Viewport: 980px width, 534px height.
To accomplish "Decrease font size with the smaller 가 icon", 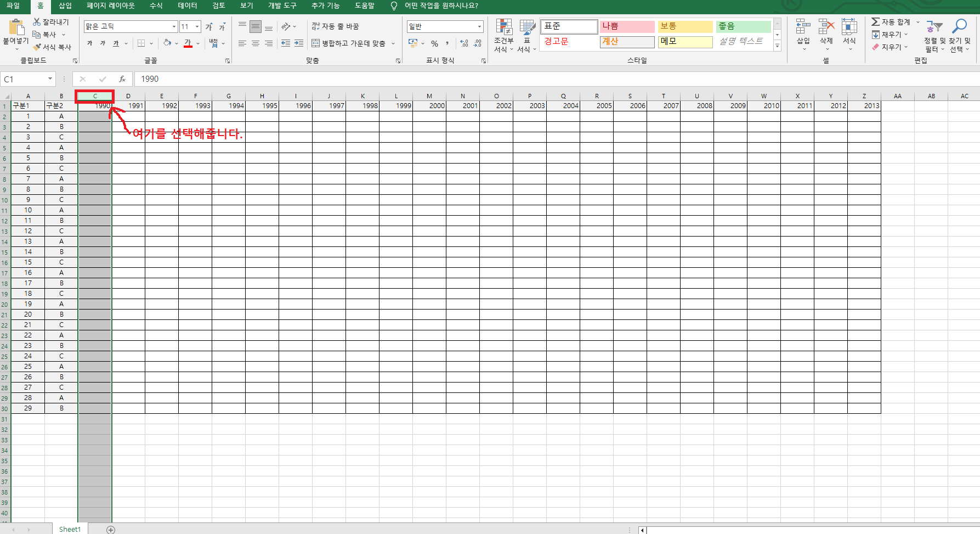I will [x=222, y=26].
